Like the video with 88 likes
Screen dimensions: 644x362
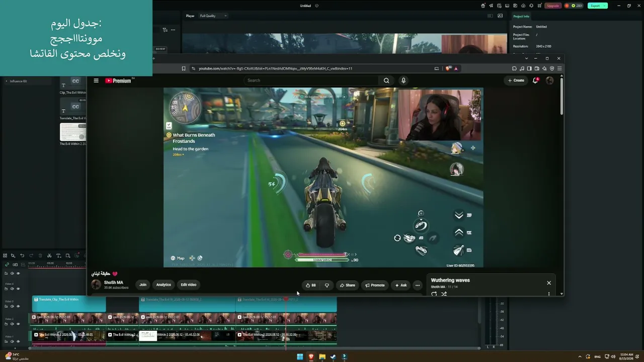pyautogui.click(x=311, y=285)
